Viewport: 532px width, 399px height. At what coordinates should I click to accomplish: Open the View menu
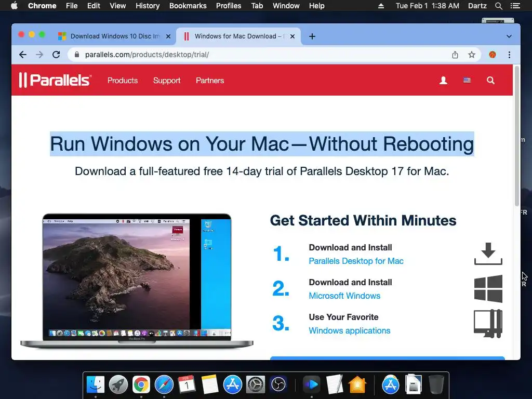click(118, 6)
